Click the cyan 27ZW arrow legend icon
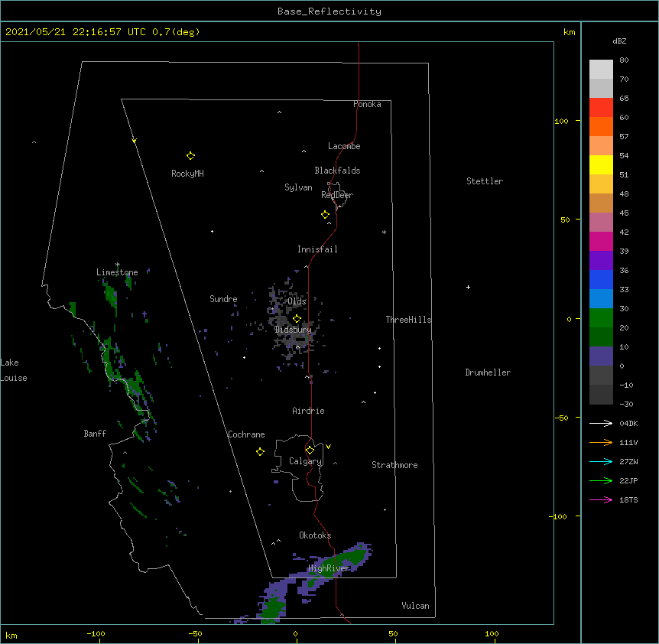 601,461
